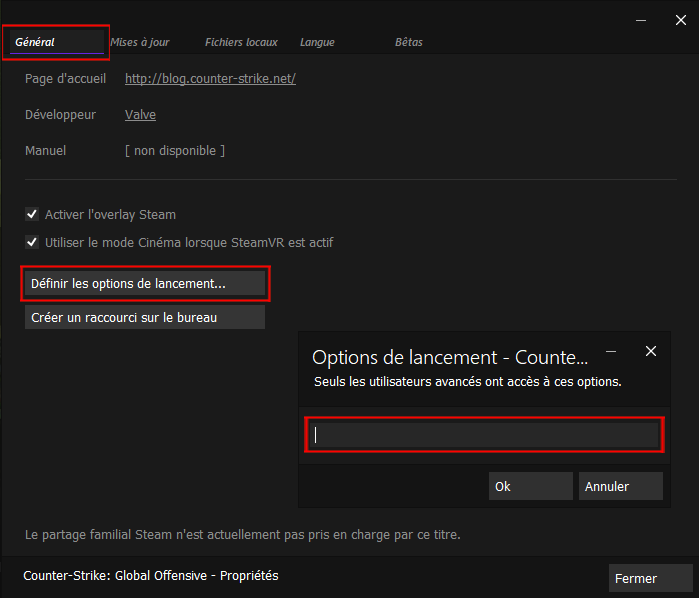Viewport: 699px width, 598px height.
Task: Click the 'Options de lancement - Counte...' title
Action: click(x=450, y=358)
